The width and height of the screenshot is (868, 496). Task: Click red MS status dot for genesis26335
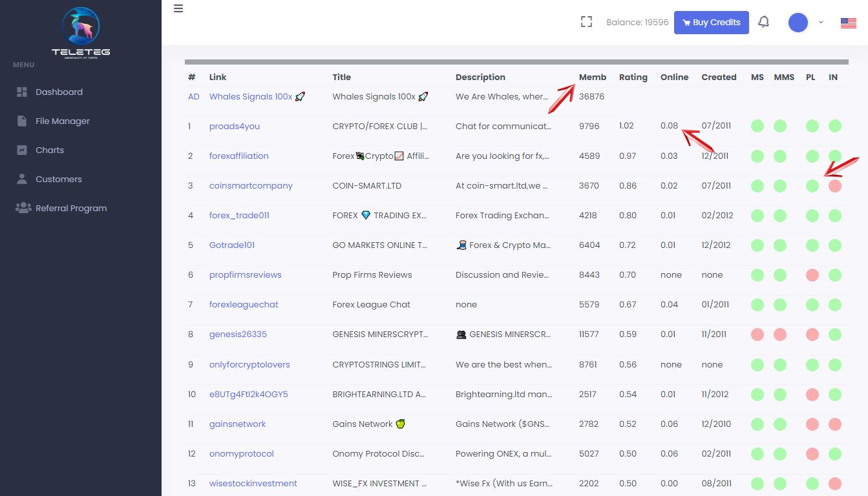pyautogui.click(x=757, y=335)
